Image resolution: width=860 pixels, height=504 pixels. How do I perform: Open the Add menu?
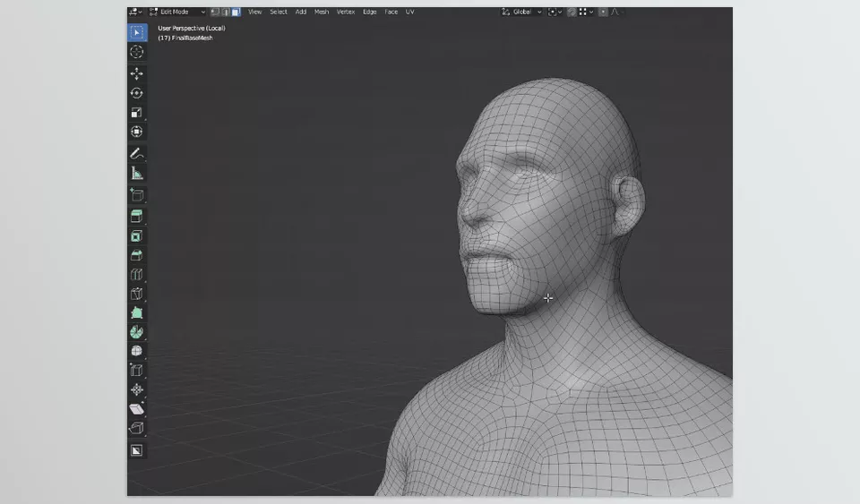(301, 12)
